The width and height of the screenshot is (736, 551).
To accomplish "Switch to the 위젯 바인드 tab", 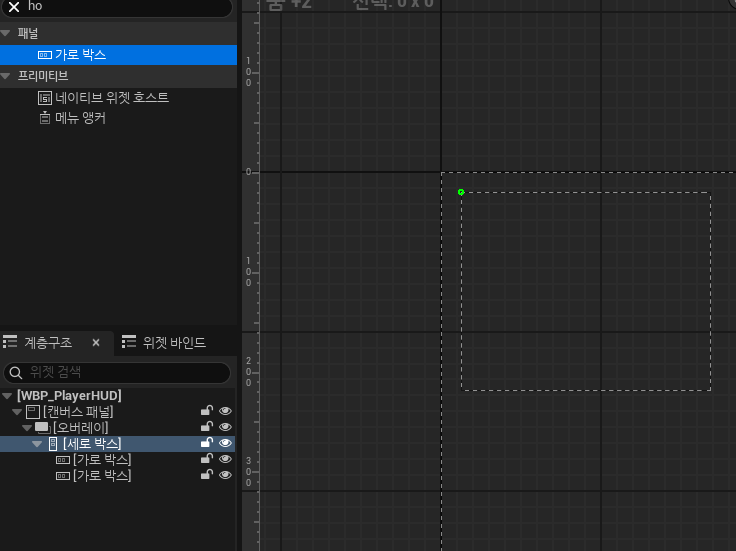I will pos(164,343).
